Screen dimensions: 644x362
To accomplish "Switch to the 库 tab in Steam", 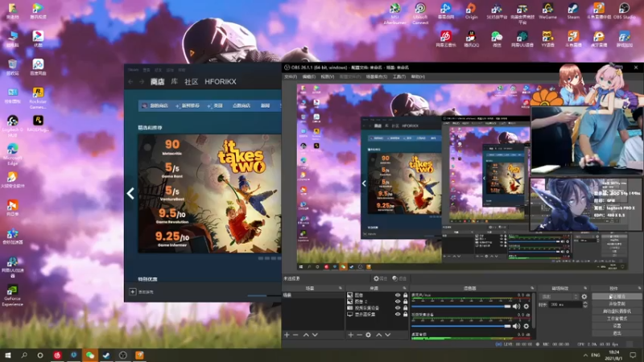I will coord(175,82).
